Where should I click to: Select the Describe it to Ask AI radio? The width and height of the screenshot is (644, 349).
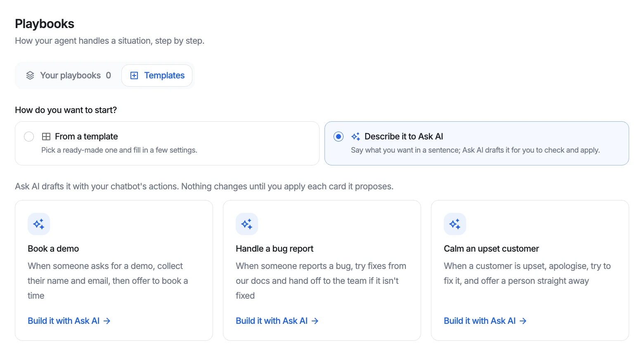point(339,137)
